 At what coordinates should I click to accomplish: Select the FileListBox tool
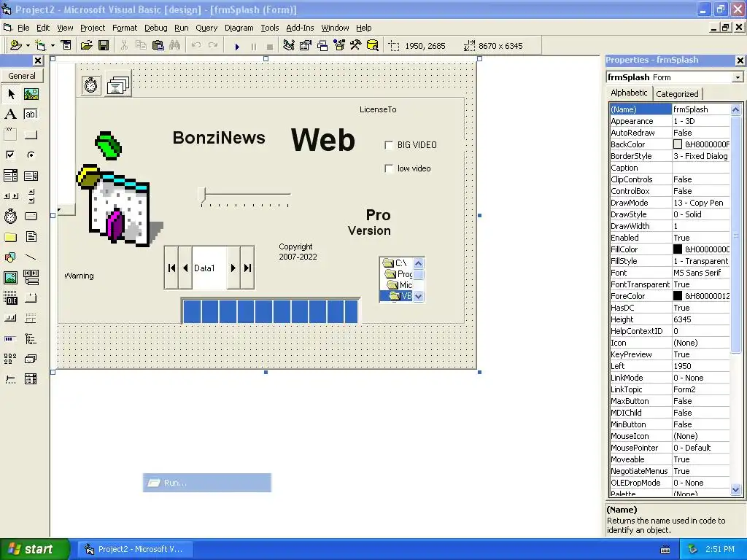tap(31, 237)
